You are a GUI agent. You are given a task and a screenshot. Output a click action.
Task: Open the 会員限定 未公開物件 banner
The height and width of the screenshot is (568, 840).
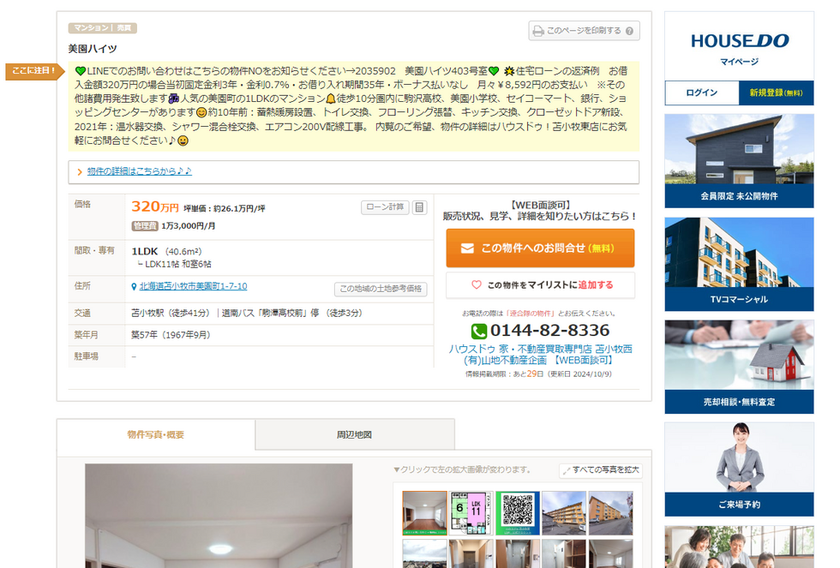(x=739, y=161)
